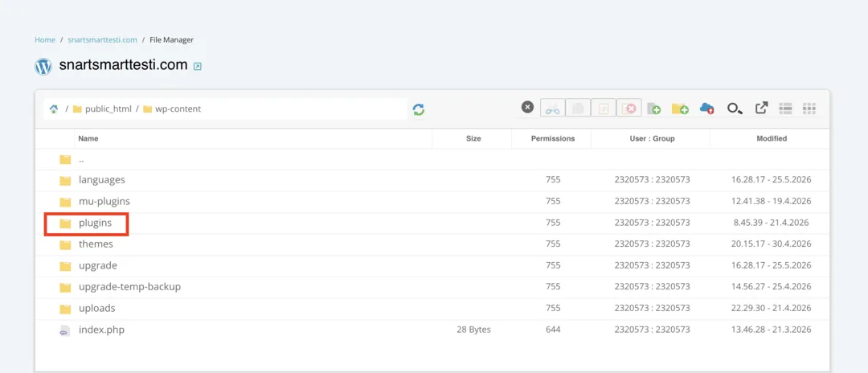The image size is (868, 373).
Task: Select the index.php file name
Action: (101, 330)
